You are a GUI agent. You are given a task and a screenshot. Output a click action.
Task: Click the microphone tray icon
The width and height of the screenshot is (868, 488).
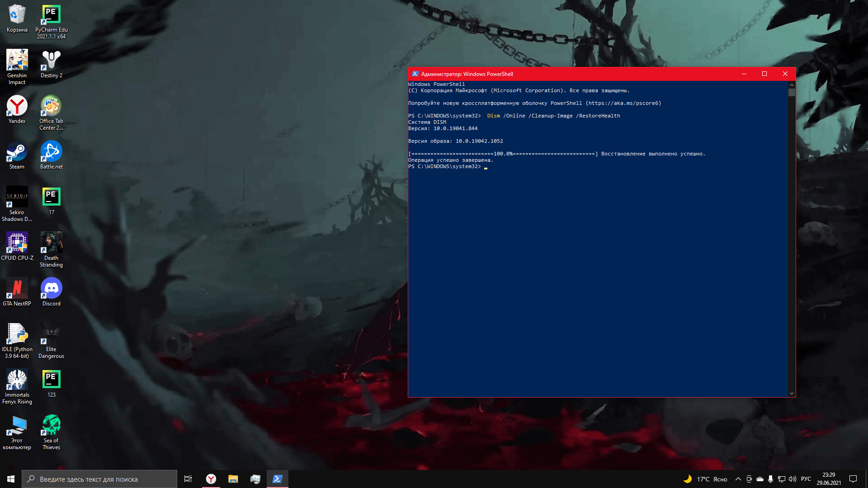pyautogui.click(x=771, y=479)
